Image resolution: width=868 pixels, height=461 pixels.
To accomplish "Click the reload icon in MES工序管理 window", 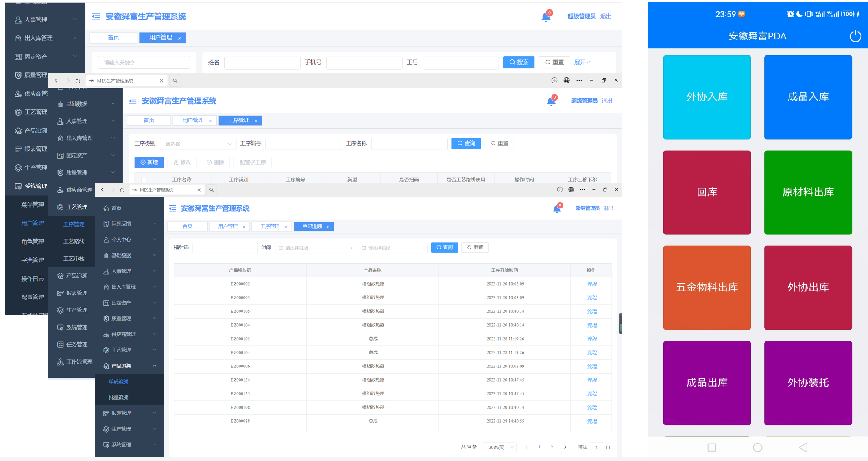I will (78, 81).
